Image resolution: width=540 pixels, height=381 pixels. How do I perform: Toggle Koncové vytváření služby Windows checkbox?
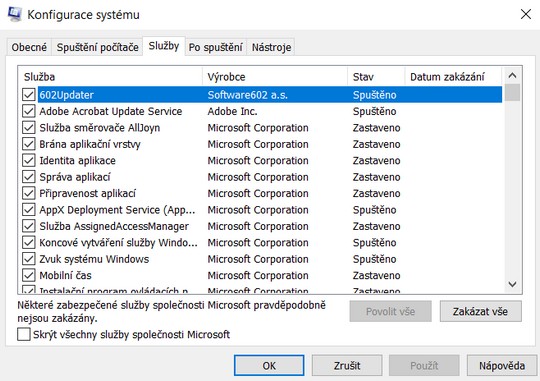[x=29, y=243]
